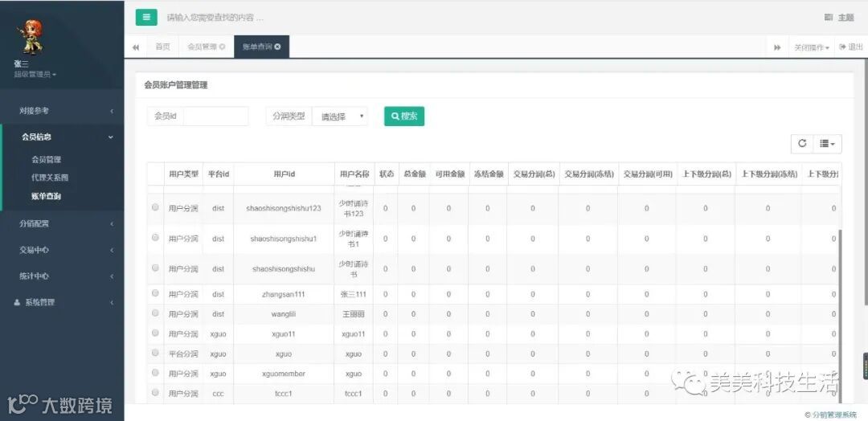Click the left double-arrow tab scroll
This screenshot has height=421, width=868.
pyautogui.click(x=136, y=47)
